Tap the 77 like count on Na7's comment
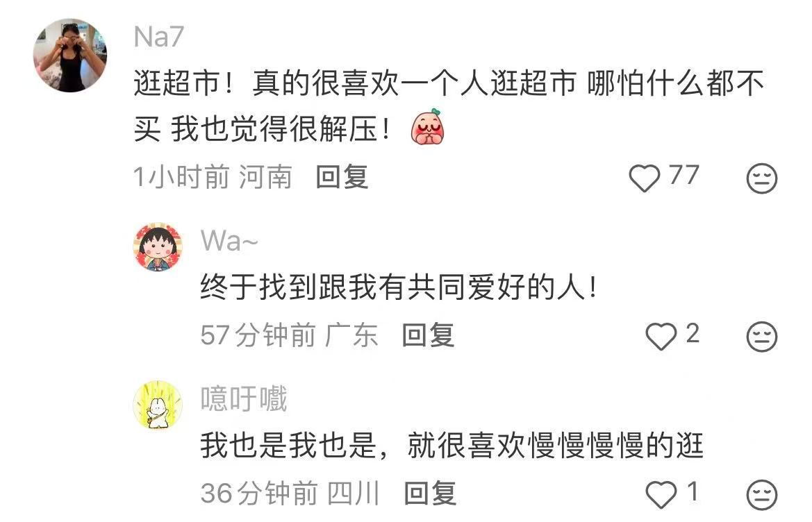Viewport: 812px width, 522px height. pos(683,175)
